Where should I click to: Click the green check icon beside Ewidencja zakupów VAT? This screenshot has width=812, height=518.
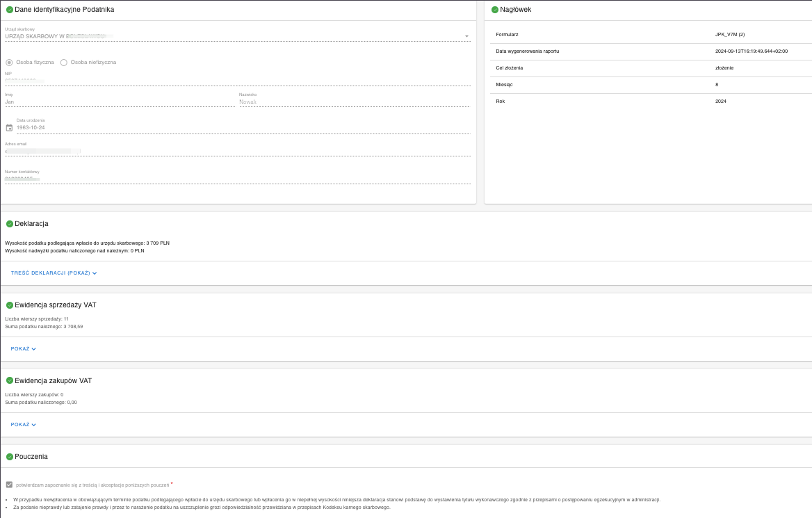pos(9,381)
